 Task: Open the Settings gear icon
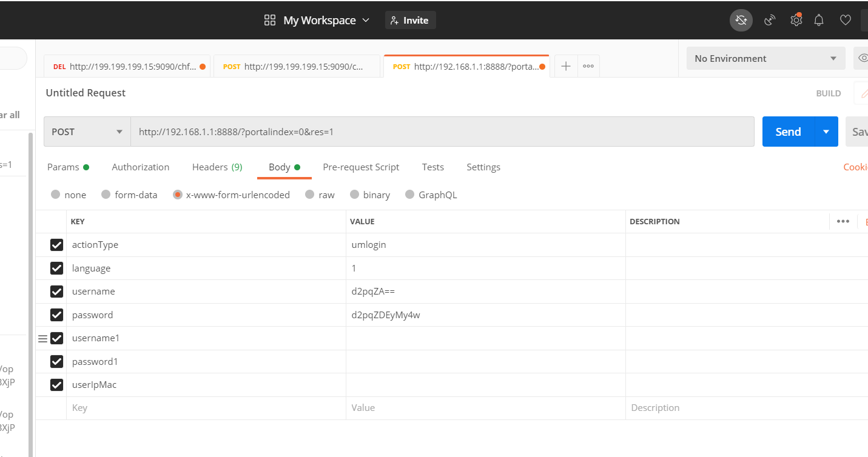(x=796, y=20)
